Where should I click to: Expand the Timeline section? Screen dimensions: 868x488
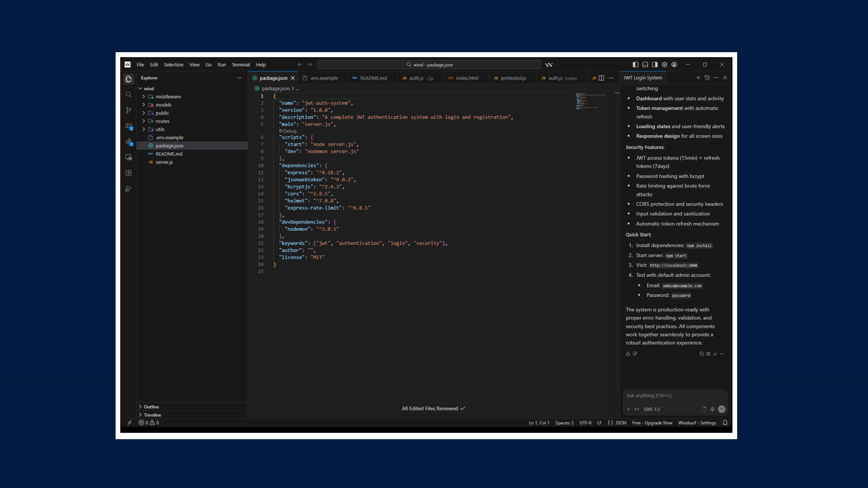click(152, 415)
